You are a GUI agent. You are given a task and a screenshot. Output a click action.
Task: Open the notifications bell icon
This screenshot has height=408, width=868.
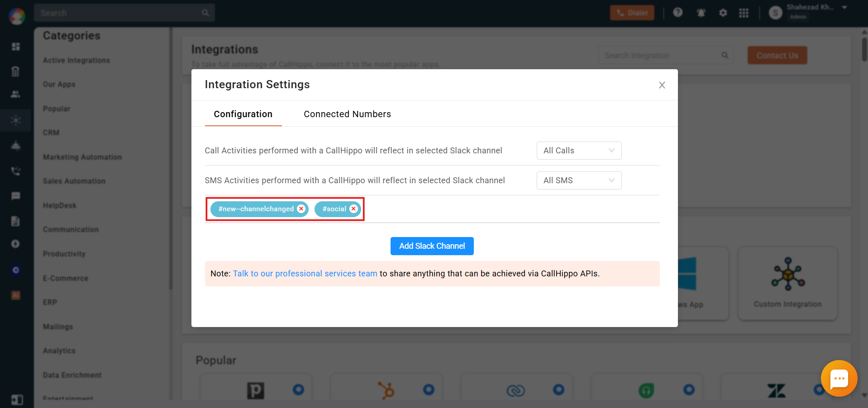(701, 13)
